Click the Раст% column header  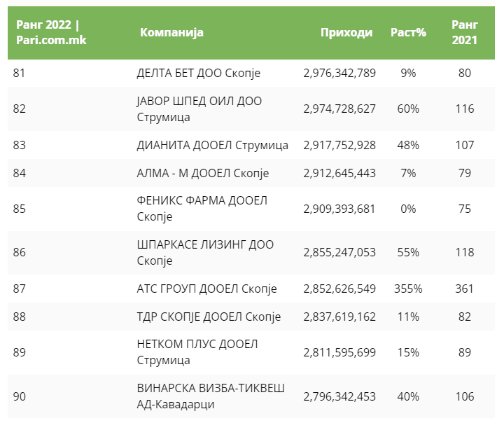tap(408, 33)
